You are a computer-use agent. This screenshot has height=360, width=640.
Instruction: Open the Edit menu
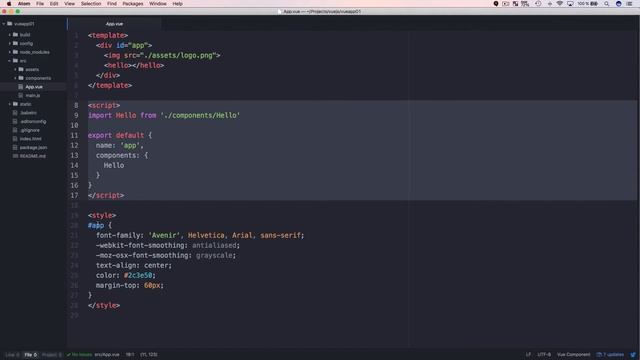54,4
